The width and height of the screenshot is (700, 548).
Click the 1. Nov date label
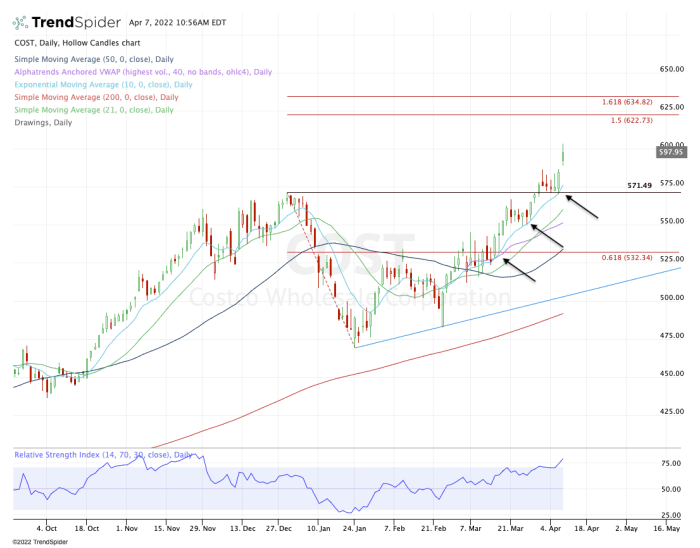point(127,528)
